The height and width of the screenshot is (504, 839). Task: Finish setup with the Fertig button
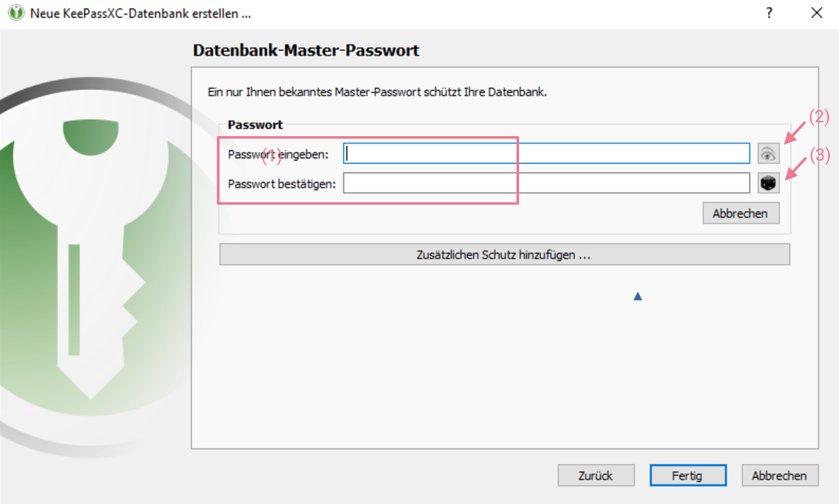tap(687, 475)
